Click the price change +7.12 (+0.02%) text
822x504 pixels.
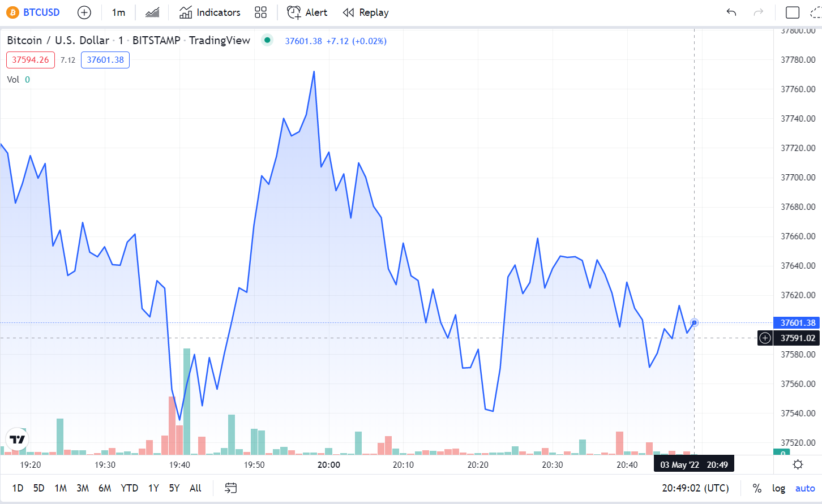(x=357, y=41)
